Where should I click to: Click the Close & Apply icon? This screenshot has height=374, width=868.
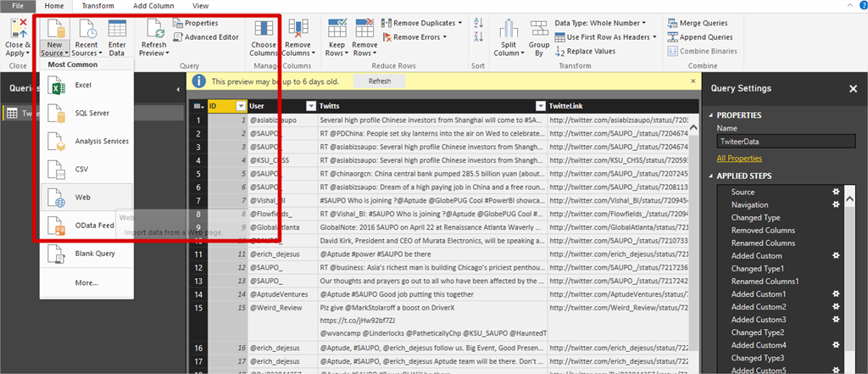(17, 27)
